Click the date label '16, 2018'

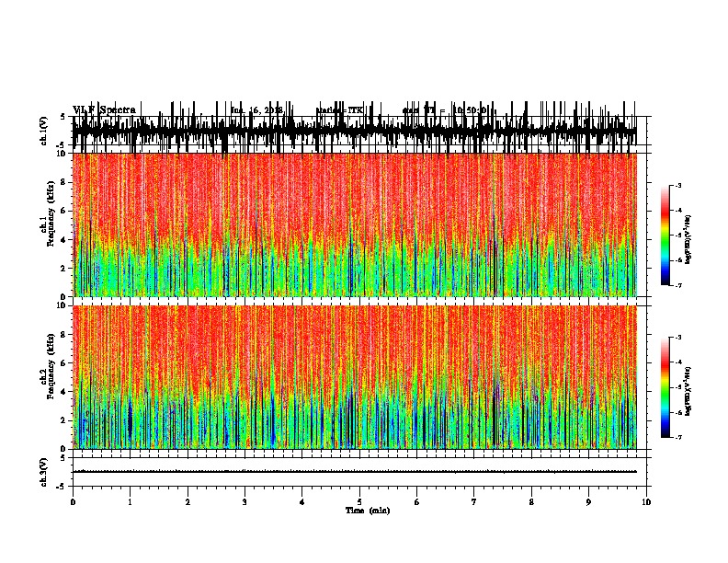tap(266, 110)
